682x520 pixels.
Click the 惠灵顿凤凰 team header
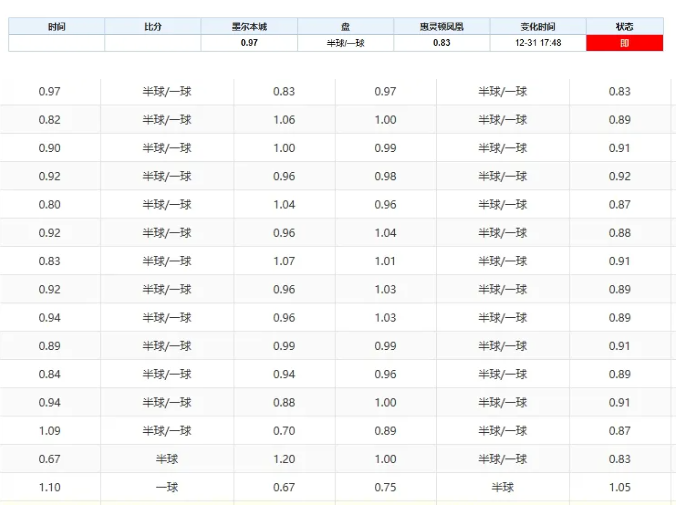click(x=441, y=26)
